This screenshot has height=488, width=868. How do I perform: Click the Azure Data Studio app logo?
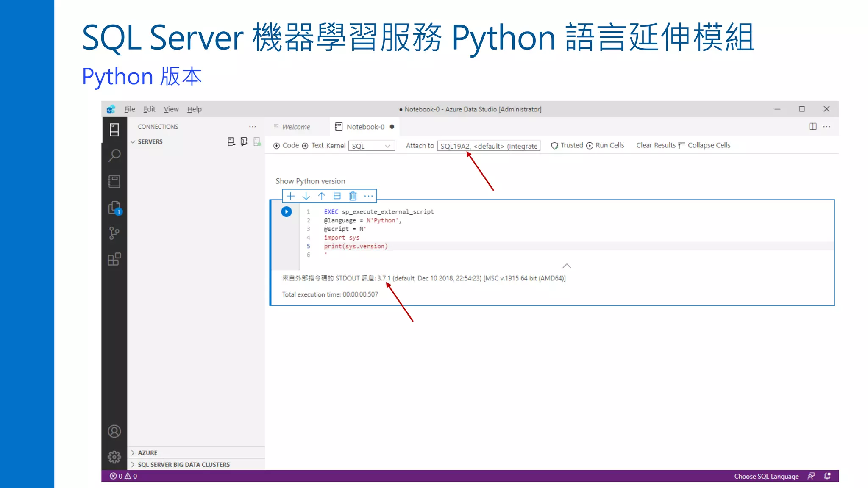[x=111, y=109]
